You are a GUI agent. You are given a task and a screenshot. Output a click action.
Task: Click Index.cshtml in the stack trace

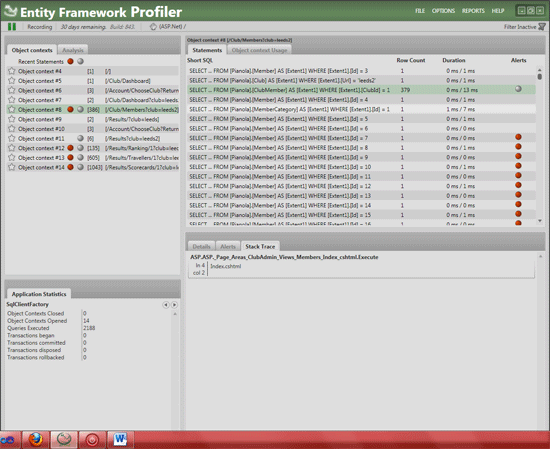coord(226,266)
